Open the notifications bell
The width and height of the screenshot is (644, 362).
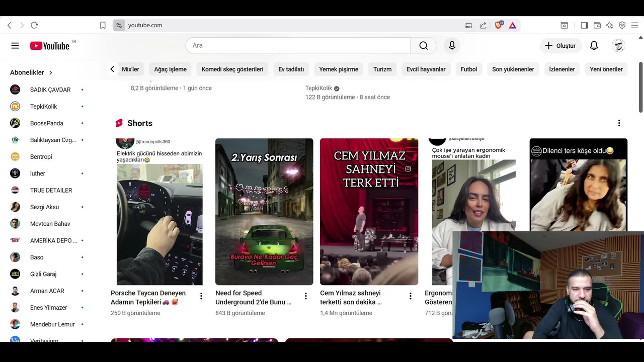pyautogui.click(x=594, y=46)
